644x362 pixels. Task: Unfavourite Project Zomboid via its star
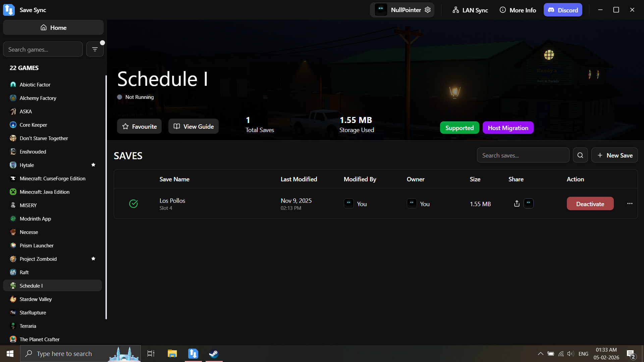(93, 258)
